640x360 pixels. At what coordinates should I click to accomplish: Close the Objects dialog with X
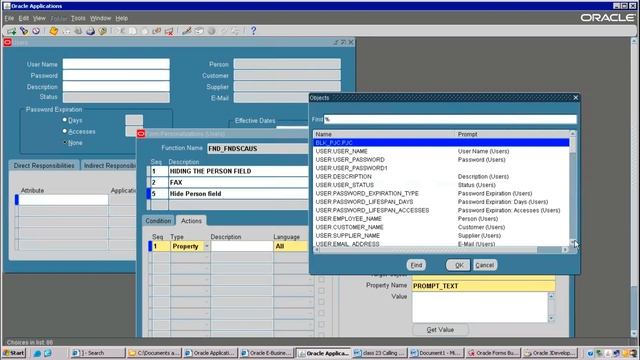[x=576, y=98]
